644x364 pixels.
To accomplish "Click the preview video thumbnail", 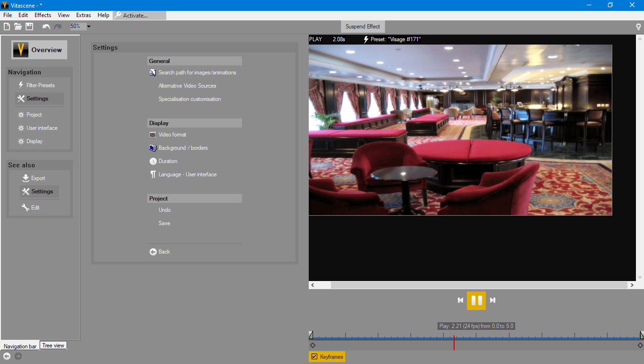I will pyautogui.click(x=460, y=130).
